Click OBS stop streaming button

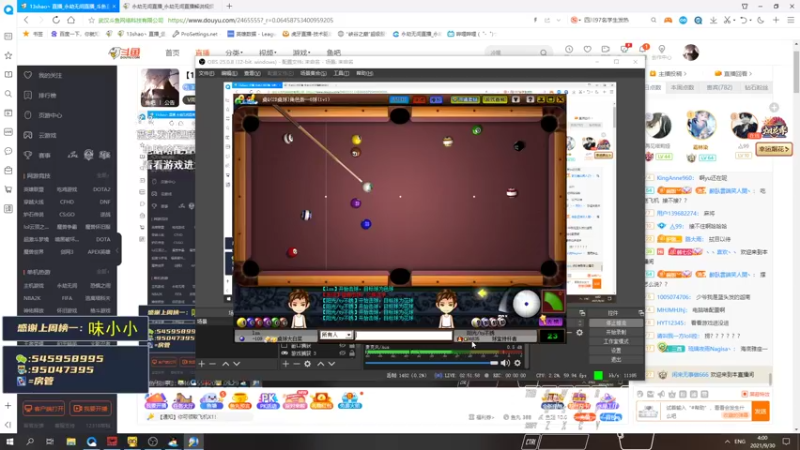coord(616,323)
